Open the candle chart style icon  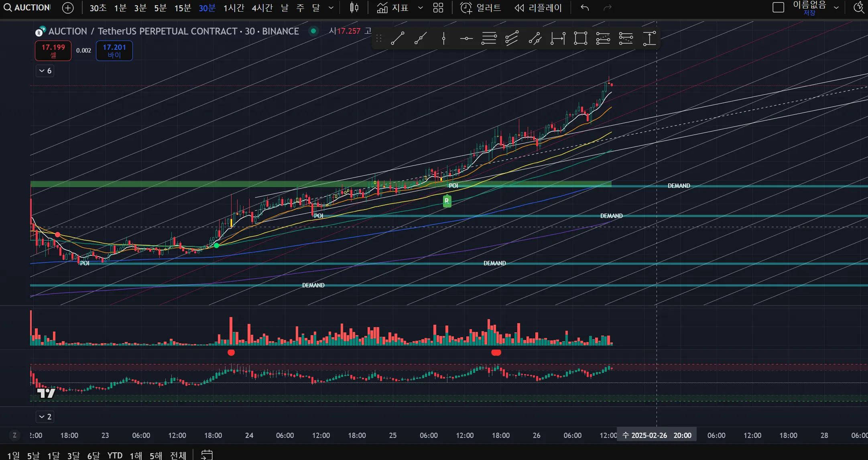tap(354, 8)
